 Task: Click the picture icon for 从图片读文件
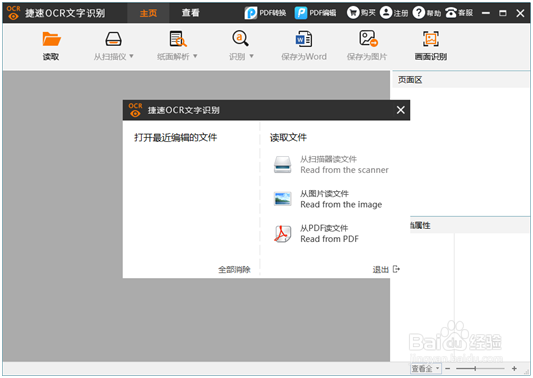(282, 199)
